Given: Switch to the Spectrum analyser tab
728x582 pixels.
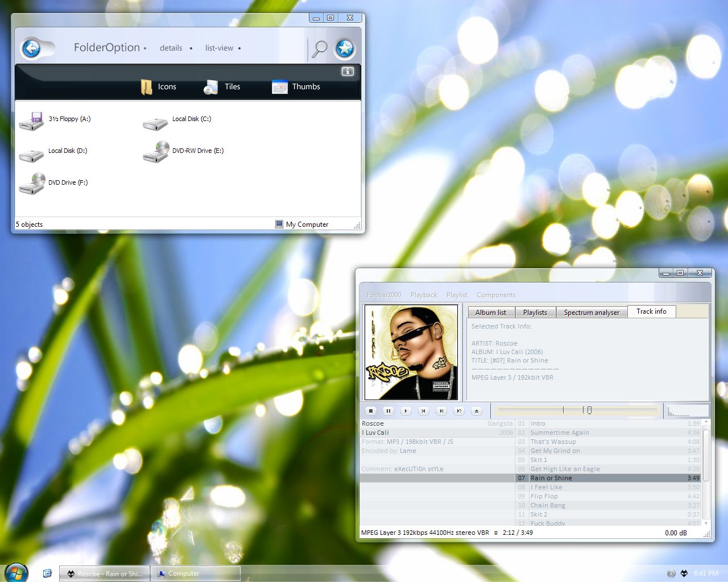Looking at the screenshot, I should pyautogui.click(x=591, y=312).
